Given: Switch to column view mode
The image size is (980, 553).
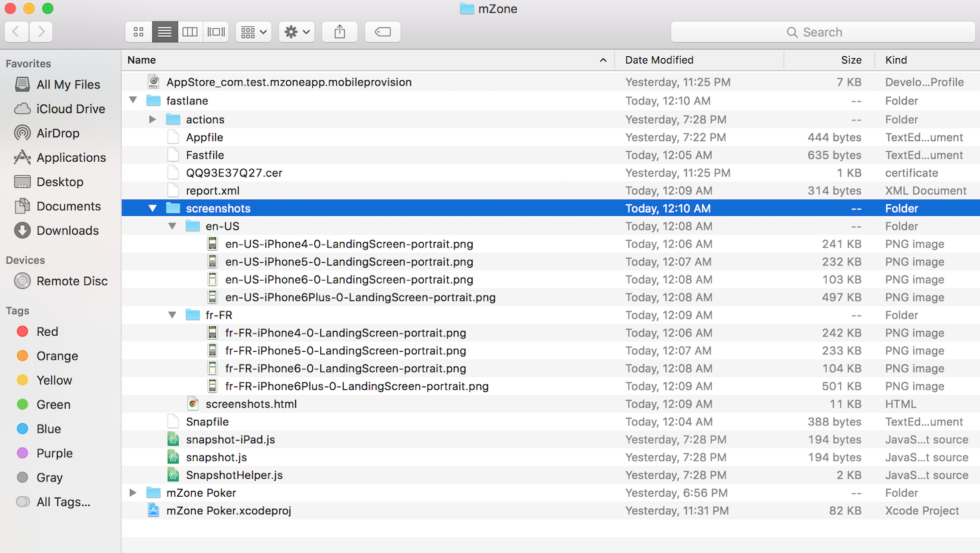Looking at the screenshot, I should (191, 32).
